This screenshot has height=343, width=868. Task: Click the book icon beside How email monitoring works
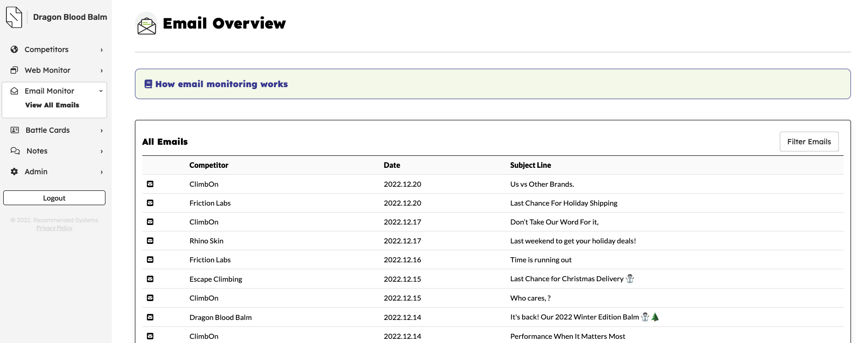pyautogui.click(x=148, y=84)
